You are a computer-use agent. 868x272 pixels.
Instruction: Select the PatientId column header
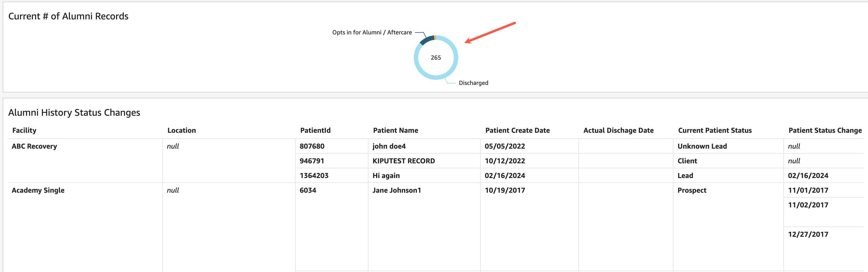315,130
